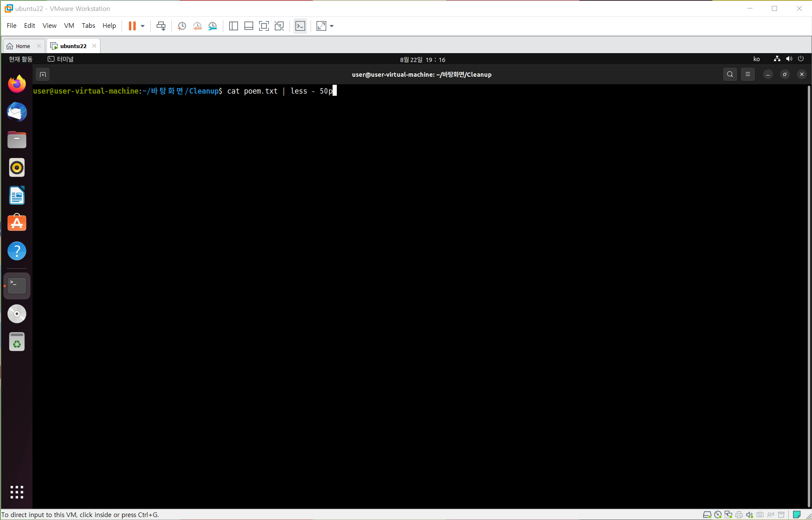The image size is (812, 520).
Task: Click the terminal search icon
Action: pyautogui.click(x=730, y=75)
